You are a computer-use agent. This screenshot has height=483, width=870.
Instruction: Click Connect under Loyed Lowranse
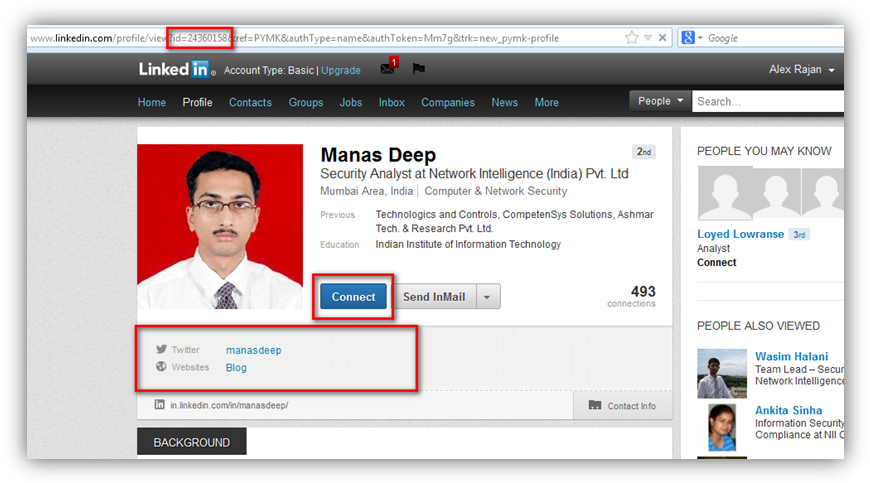[x=716, y=262]
